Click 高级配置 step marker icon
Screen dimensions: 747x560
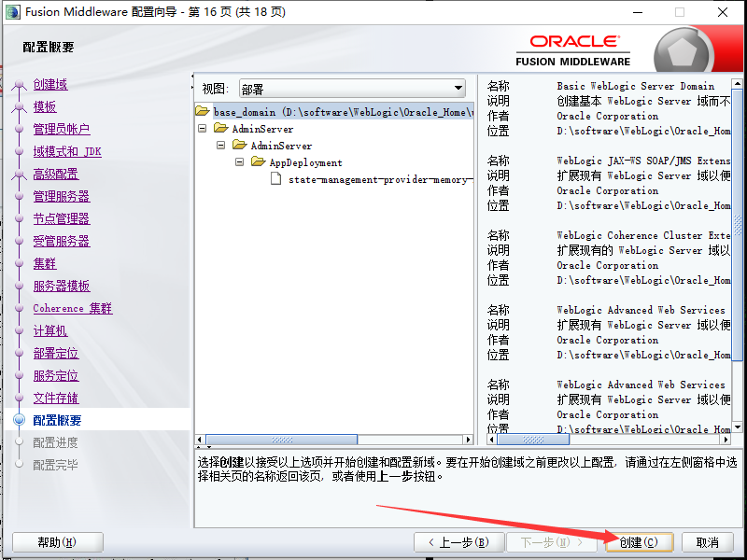point(19,175)
